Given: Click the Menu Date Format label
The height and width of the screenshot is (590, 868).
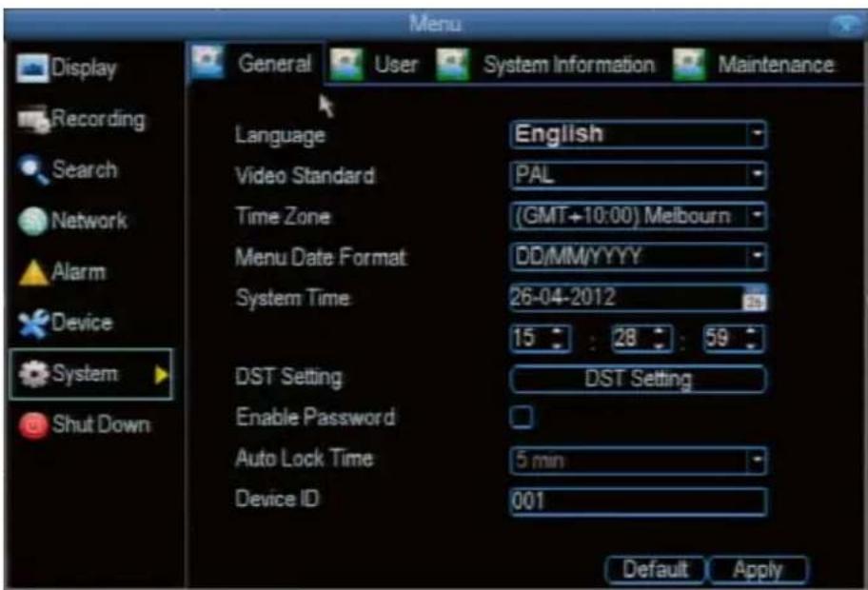Looking at the screenshot, I should coord(321,257).
